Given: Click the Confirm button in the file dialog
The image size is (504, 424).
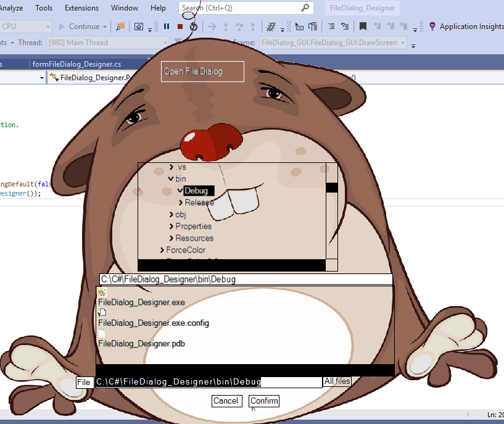Looking at the screenshot, I should click(264, 401).
